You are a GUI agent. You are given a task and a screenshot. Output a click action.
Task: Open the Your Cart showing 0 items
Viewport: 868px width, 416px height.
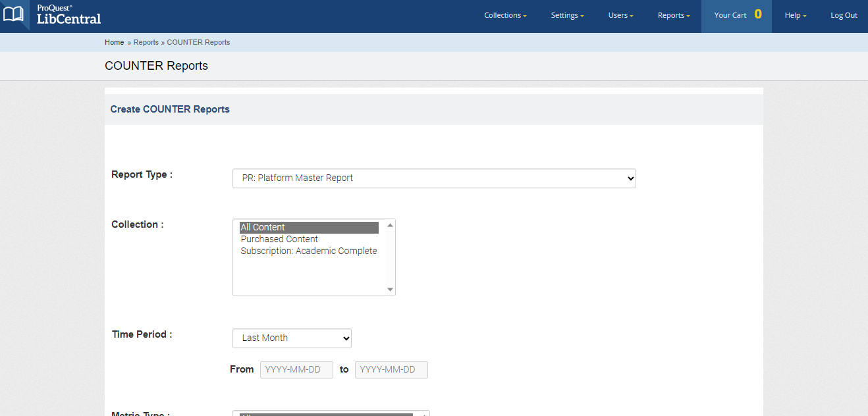point(736,14)
